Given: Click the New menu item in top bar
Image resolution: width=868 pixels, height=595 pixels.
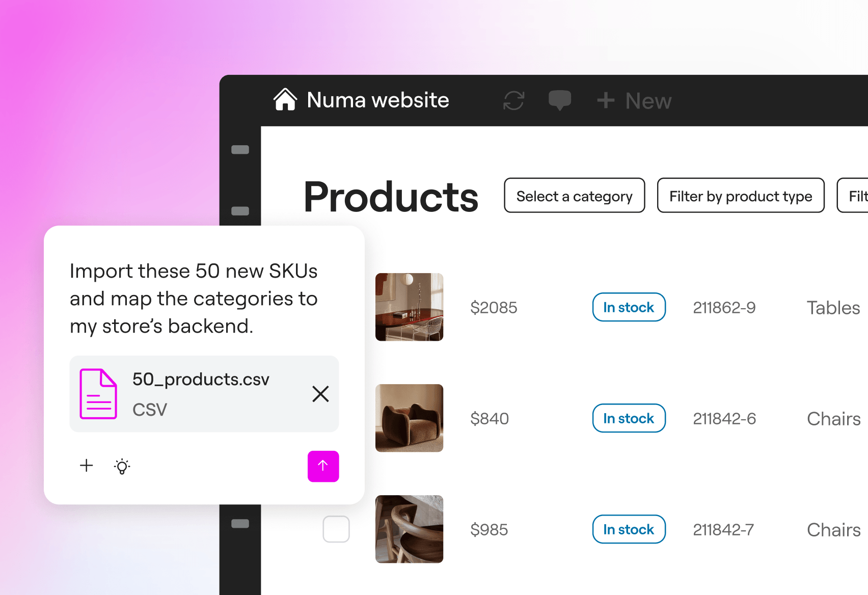Looking at the screenshot, I should (635, 101).
